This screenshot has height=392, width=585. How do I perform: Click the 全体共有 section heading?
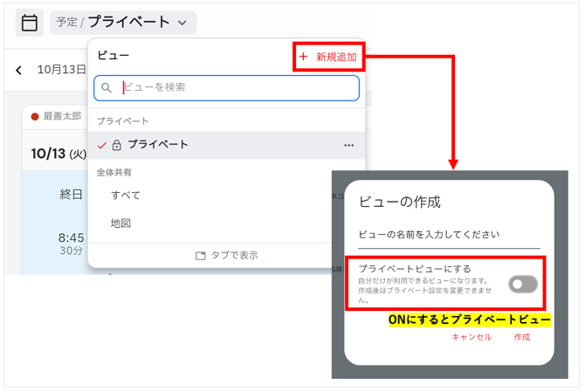pyautogui.click(x=114, y=172)
